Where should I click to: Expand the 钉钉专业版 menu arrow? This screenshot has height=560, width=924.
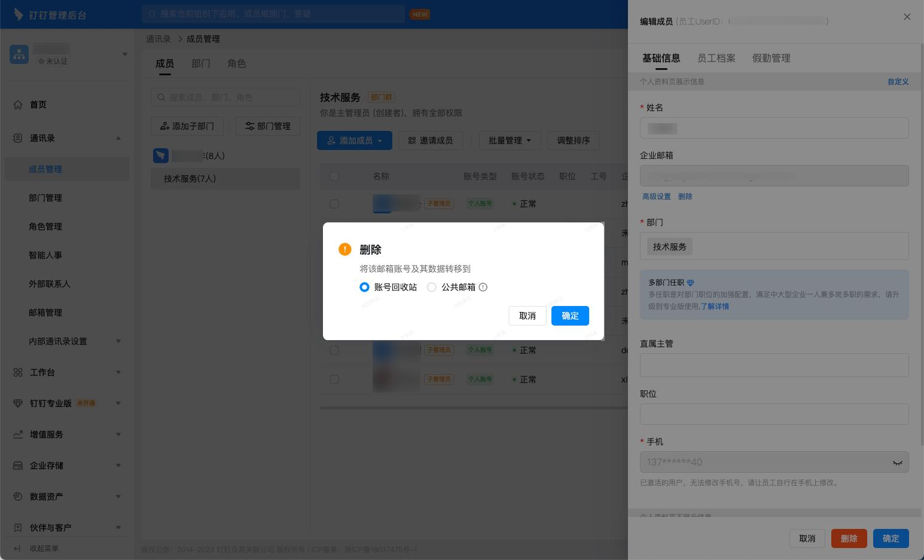tap(118, 403)
